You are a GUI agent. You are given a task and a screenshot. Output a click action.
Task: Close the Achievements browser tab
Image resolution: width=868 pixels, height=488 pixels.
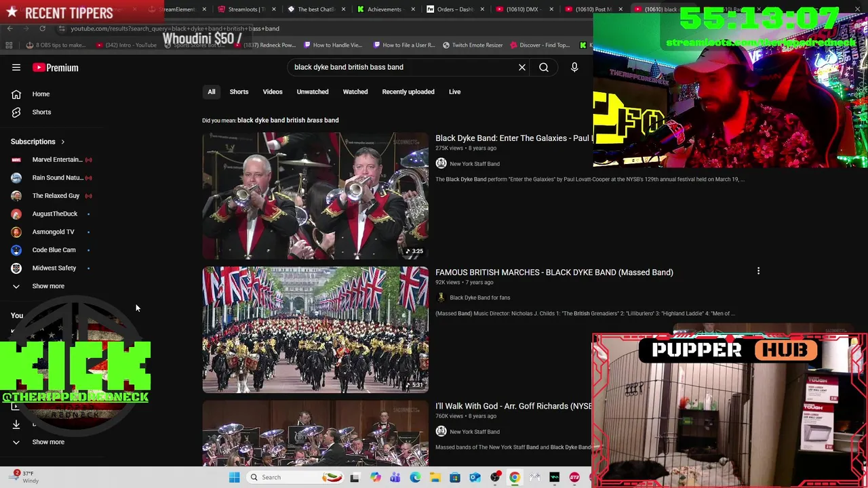(x=412, y=9)
